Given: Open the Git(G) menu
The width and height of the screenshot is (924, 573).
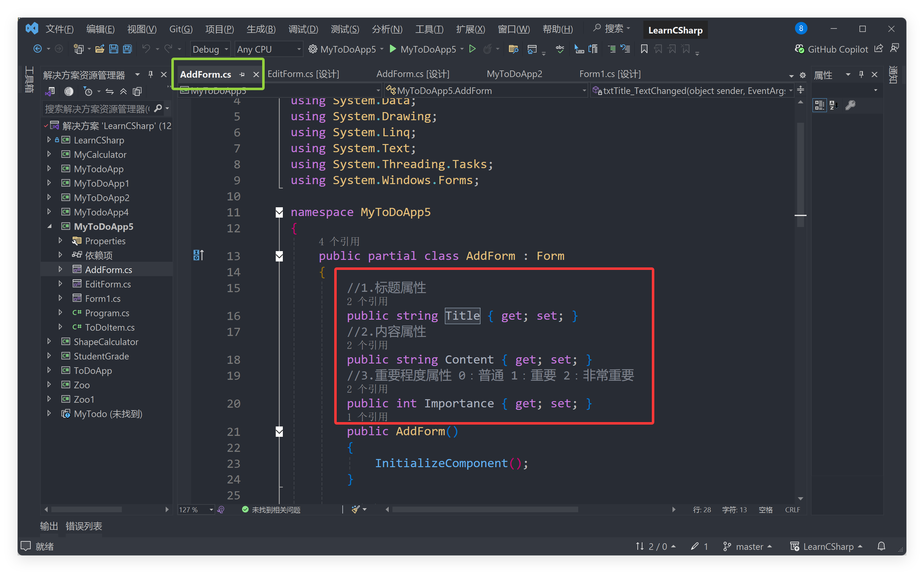Looking at the screenshot, I should pos(181,29).
